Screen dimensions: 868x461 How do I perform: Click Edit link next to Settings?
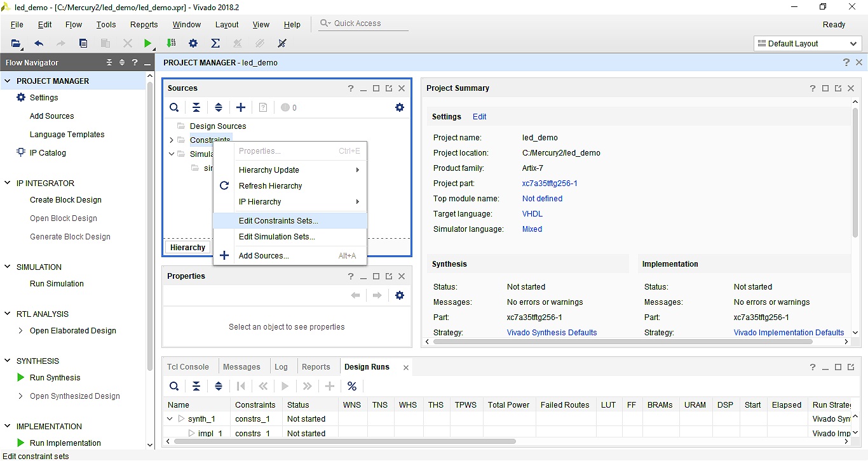pos(480,116)
